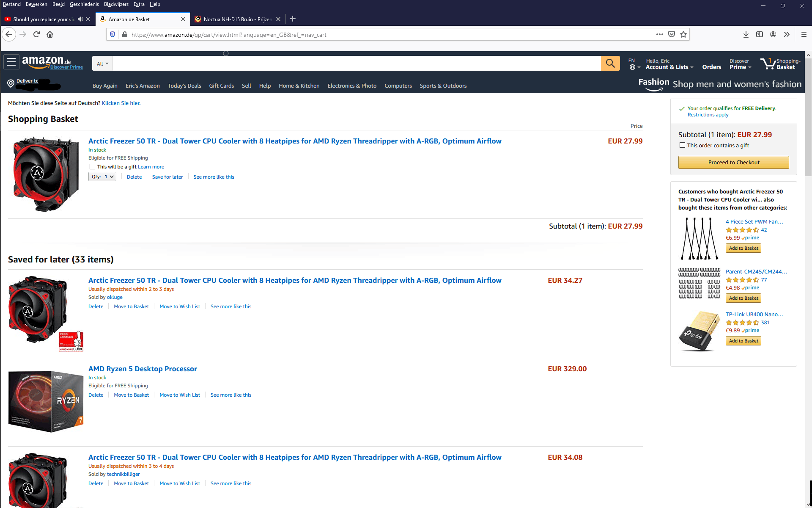Tick 'This order contains a gift' checkbox
This screenshot has height=508, width=812.
(682, 145)
